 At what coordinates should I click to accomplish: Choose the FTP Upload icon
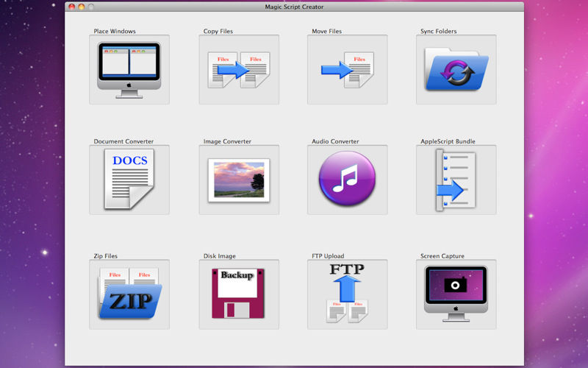[x=347, y=294]
